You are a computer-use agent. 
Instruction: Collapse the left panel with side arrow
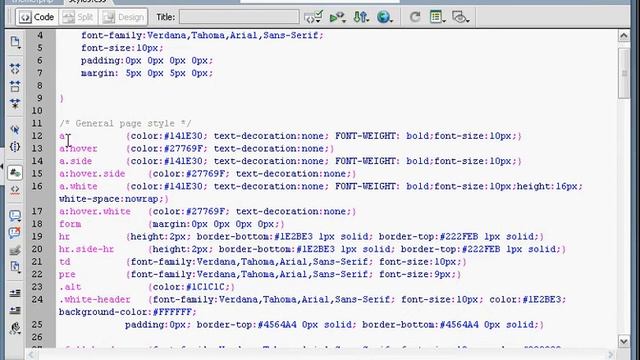pos(2,167)
